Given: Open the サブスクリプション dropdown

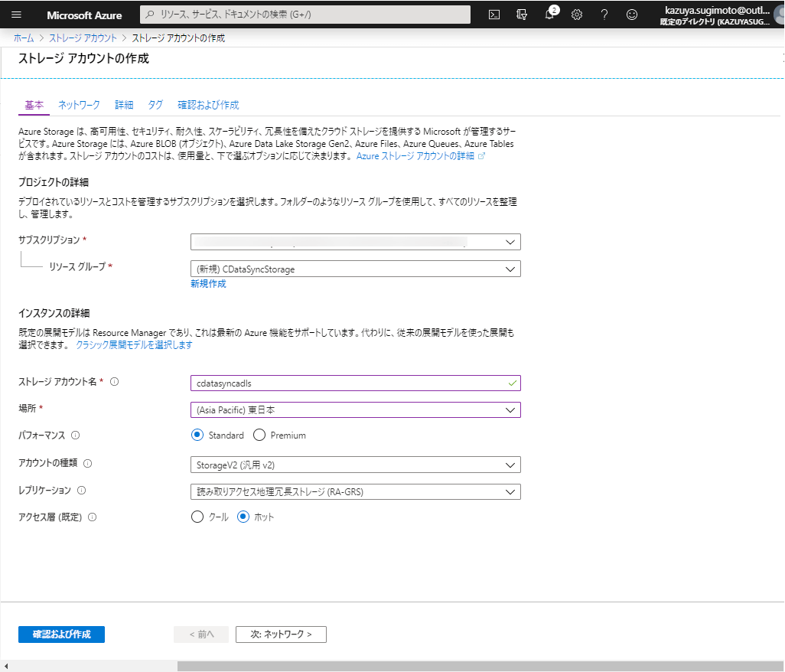Looking at the screenshot, I should pyautogui.click(x=356, y=242).
